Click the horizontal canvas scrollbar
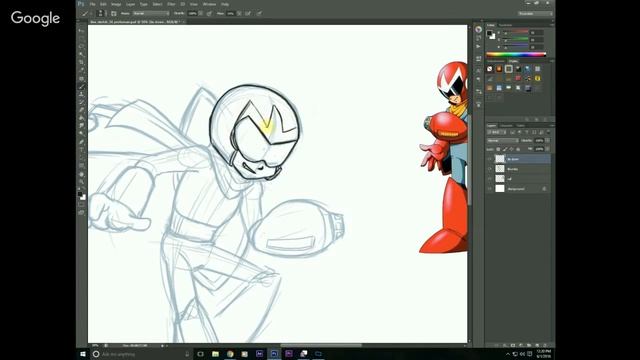The height and width of the screenshot is (360, 640). click(321, 345)
